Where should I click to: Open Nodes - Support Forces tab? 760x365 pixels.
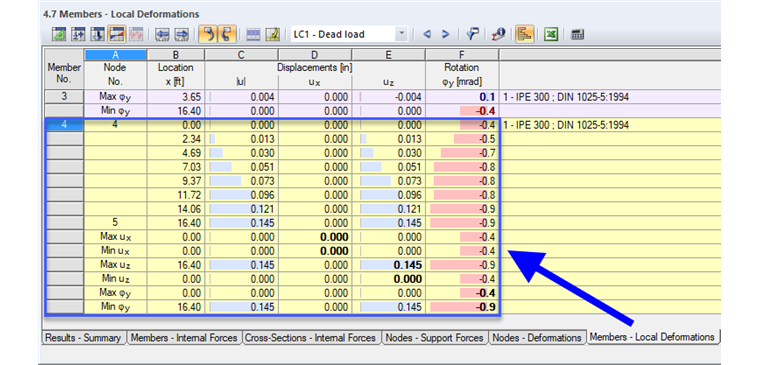coord(434,338)
